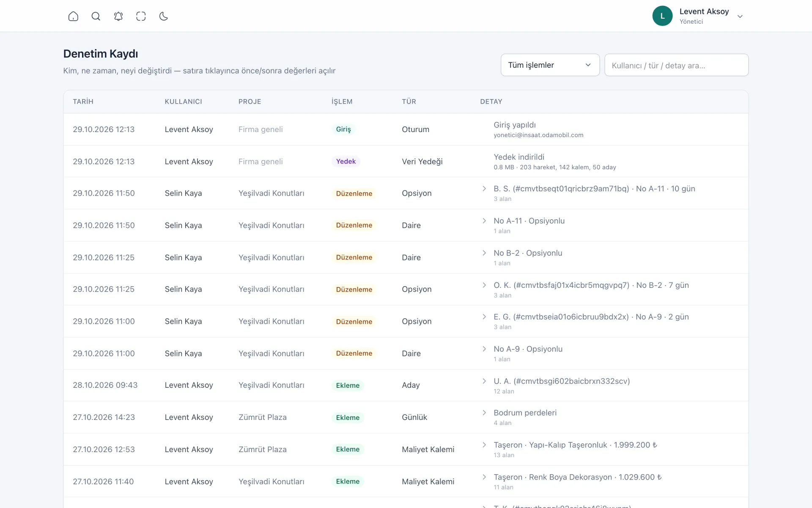
Task: Open search with the magnifier icon
Action: [96, 16]
